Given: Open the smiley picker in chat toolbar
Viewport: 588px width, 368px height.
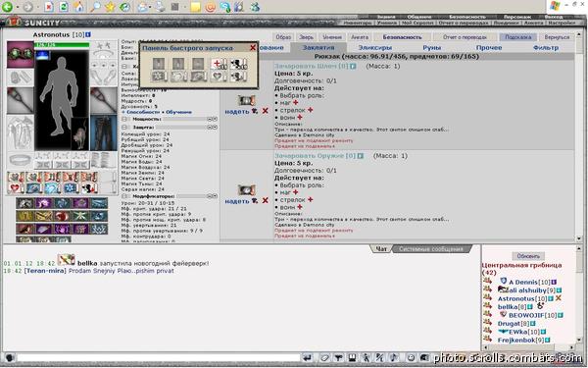Looking at the screenshot, I should pyautogui.click(x=411, y=358).
